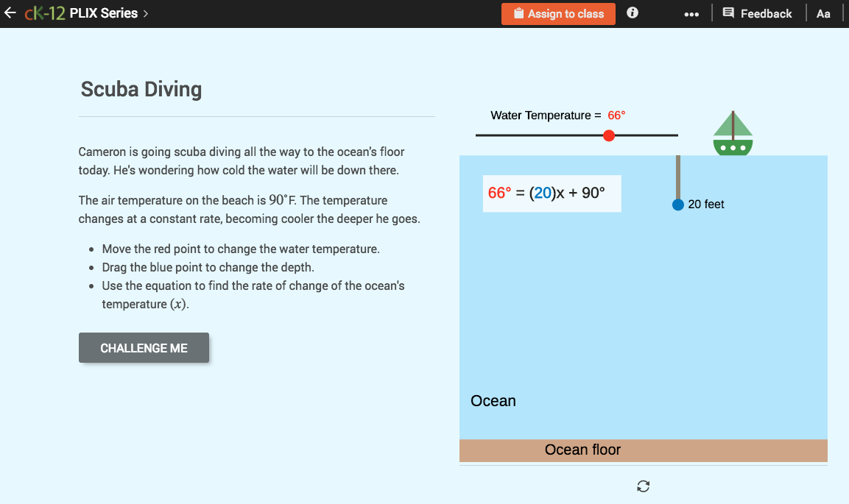Screen dimensions: 849x504
Task: Click the back arrow to leave the PLIX
Action: [10, 13]
